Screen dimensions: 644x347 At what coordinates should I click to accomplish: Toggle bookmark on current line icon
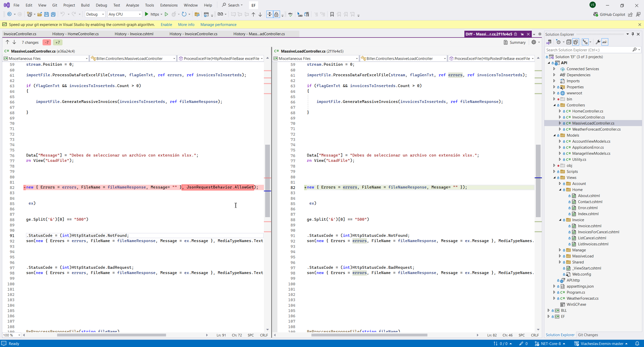[332, 14]
